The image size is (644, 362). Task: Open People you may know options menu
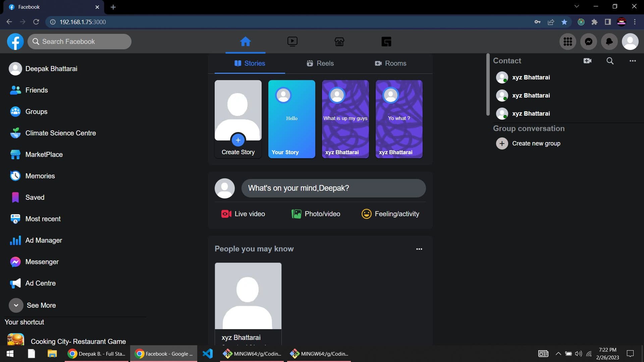click(419, 249)
